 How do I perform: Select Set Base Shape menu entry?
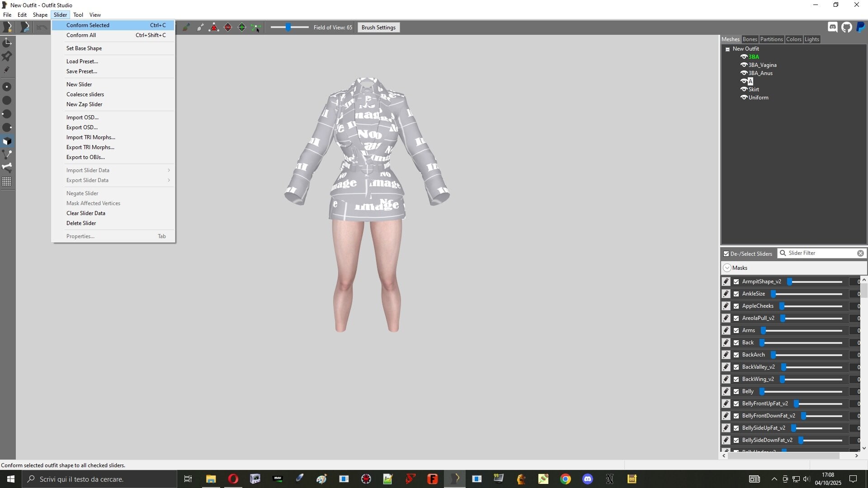coord(113,48)
